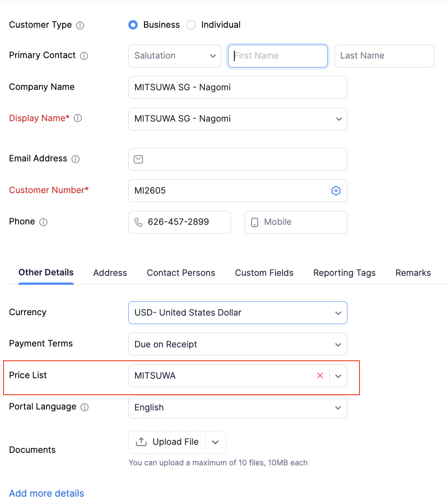Image resolution: width=448 pixels, height=498 pixels.
Task: Open the Salutation dropdown
Action: (x=175, y=56)
